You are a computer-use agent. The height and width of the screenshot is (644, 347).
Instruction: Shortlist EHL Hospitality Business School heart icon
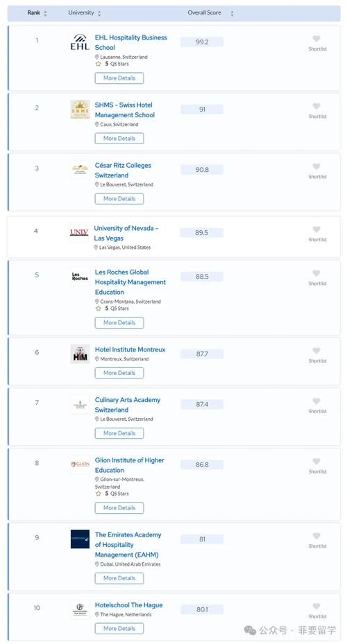[x=316, y=39]
